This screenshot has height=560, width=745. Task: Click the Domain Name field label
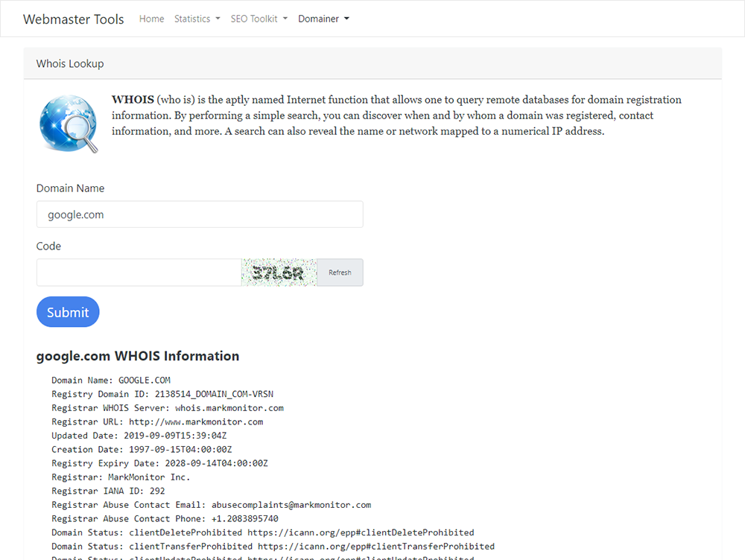[70, 188]
